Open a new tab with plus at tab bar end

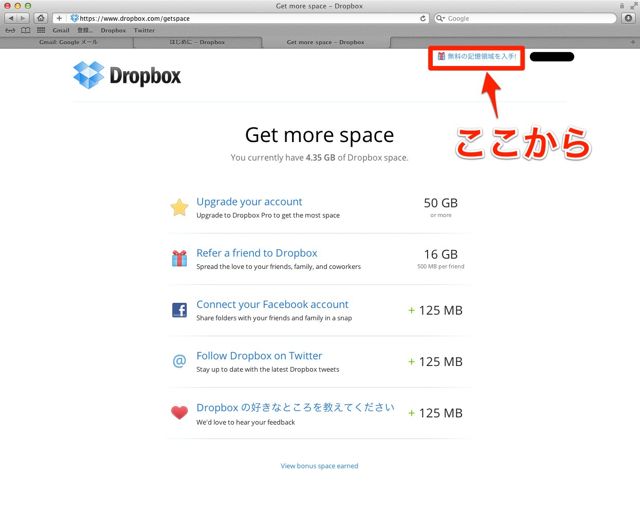[x=633, y=42]
